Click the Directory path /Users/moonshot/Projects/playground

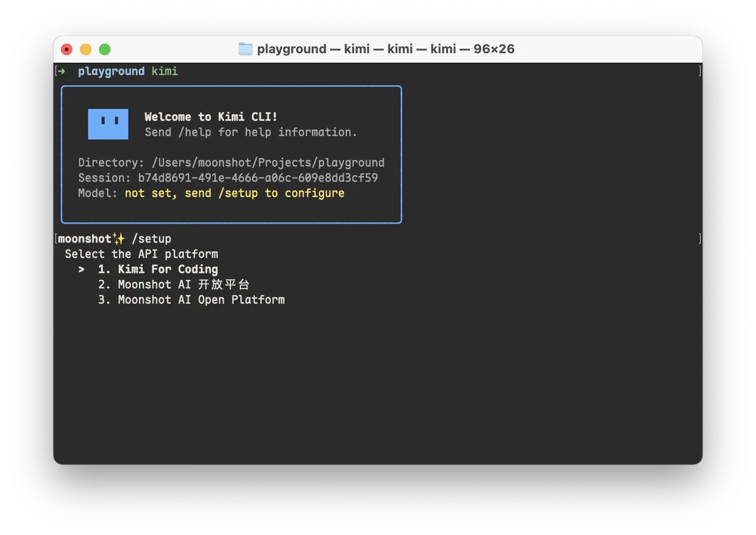(268, 163)
